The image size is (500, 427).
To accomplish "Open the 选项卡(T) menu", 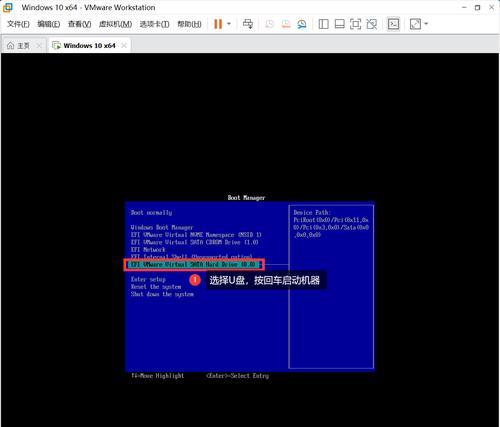I will [154, 24].
